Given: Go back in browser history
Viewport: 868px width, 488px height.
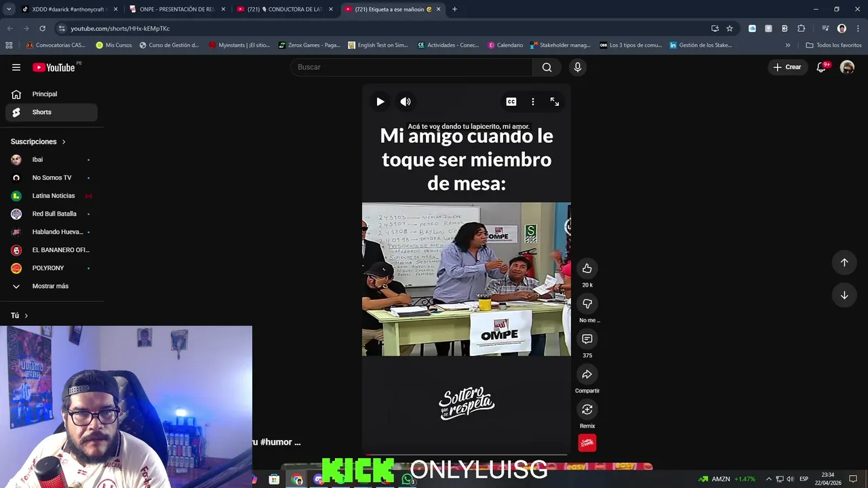Looking at the screenshot, I should click(9, 28).
